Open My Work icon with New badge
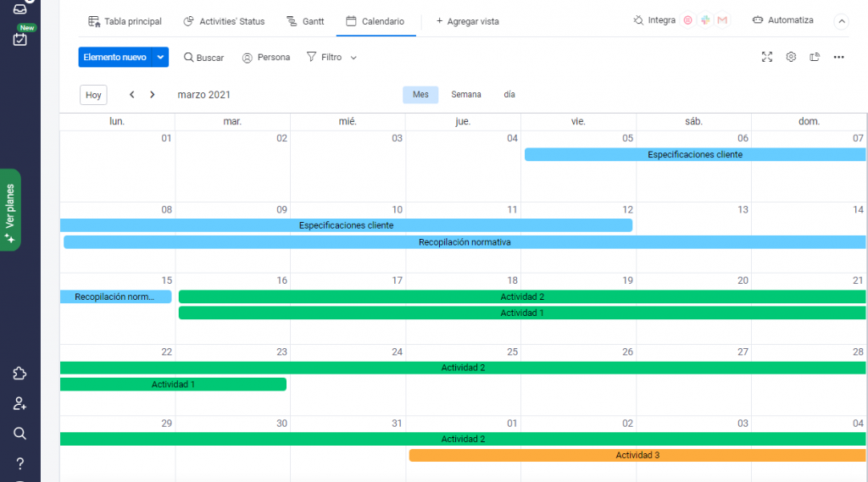 point(20,39)
